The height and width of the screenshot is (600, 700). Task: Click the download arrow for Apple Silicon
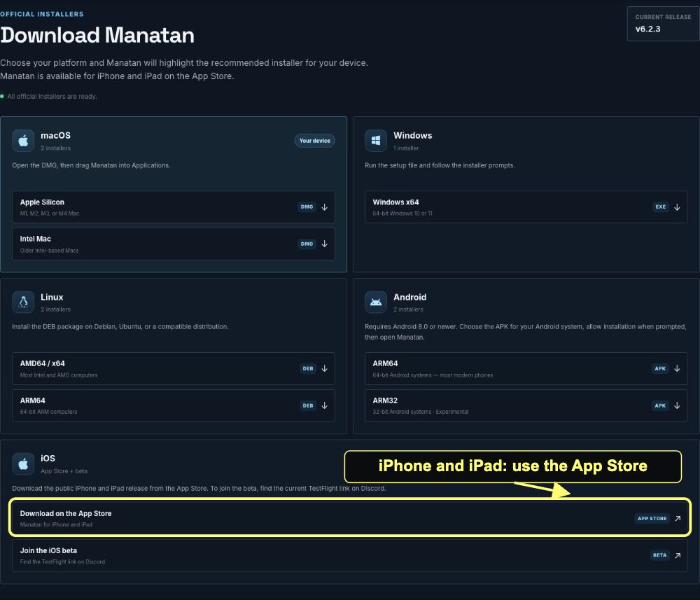click(325, 207)
